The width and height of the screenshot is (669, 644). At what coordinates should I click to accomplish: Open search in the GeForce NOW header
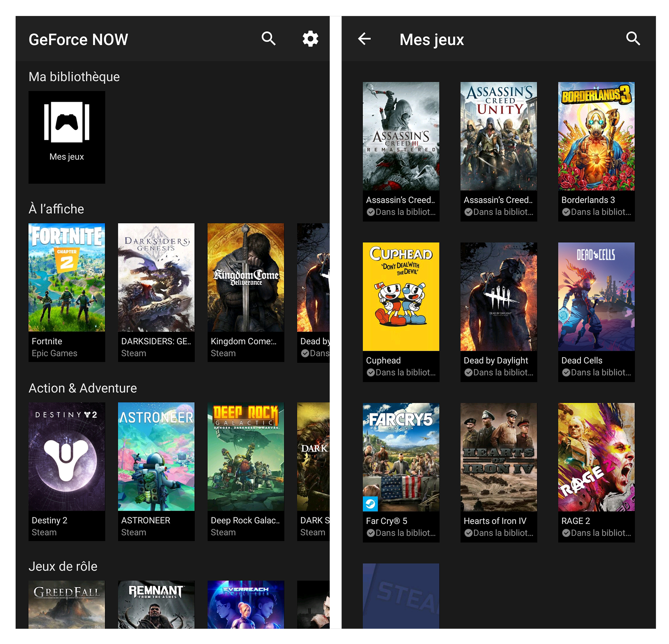(268, 39)
